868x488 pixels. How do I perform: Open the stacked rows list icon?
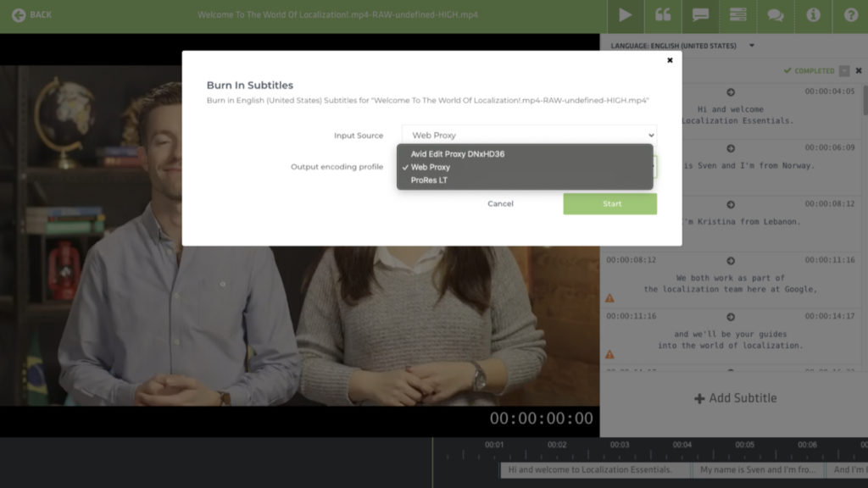tap(737, 15)
